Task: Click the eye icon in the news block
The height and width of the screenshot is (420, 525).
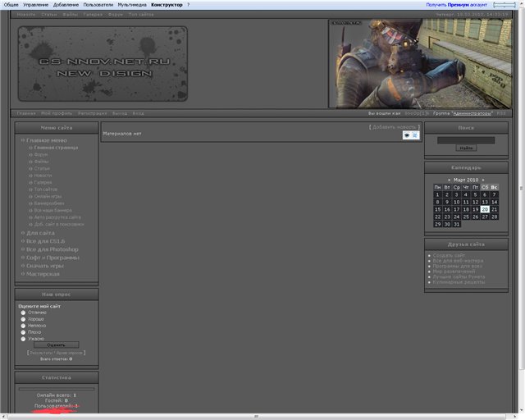Action: 407,135
